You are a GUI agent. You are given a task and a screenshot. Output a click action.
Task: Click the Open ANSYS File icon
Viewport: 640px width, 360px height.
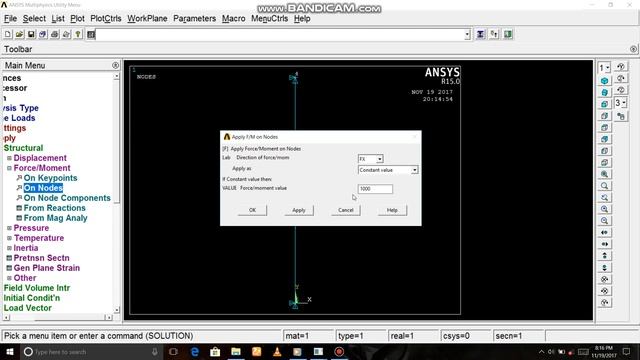pyautogui.click(x=19, y=34)
